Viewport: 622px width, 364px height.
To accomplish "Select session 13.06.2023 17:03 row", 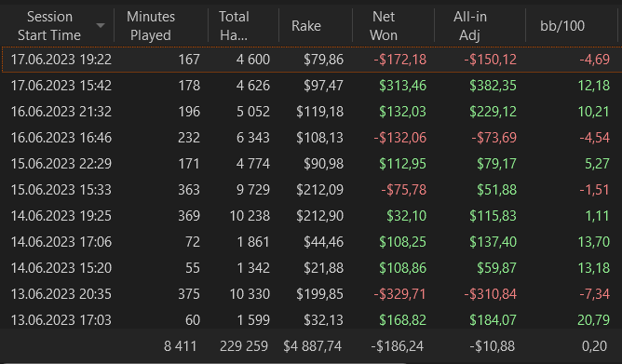I will point(311,319).
